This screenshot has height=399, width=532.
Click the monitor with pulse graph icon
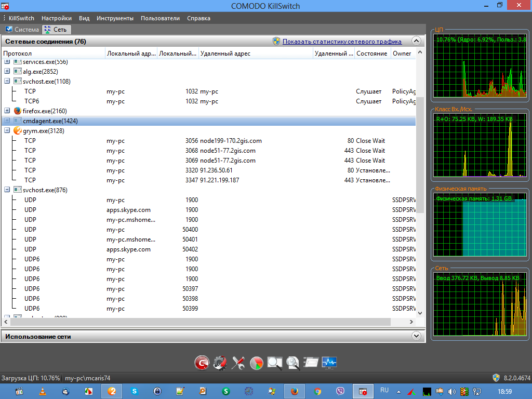tap(329, 363)
